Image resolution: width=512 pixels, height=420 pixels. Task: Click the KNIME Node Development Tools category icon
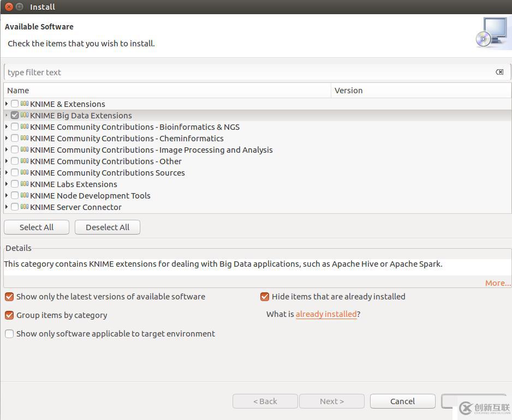(25, 195)
